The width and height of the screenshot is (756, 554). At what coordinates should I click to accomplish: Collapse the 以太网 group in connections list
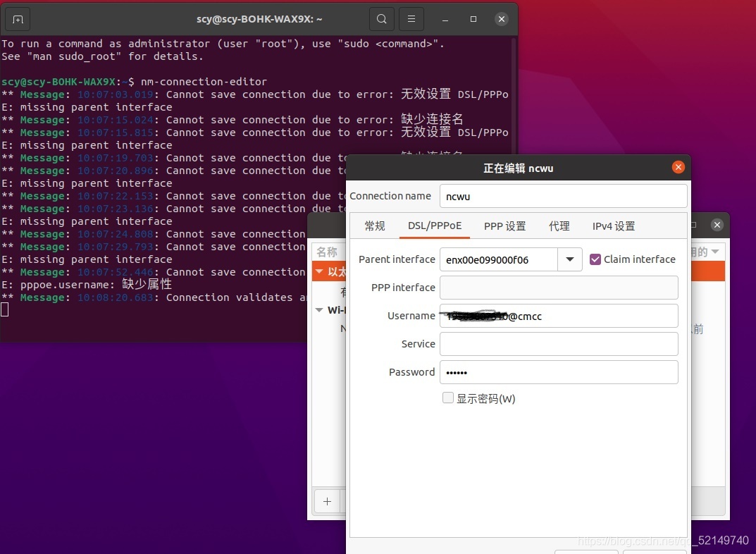[x=318, y=271]
